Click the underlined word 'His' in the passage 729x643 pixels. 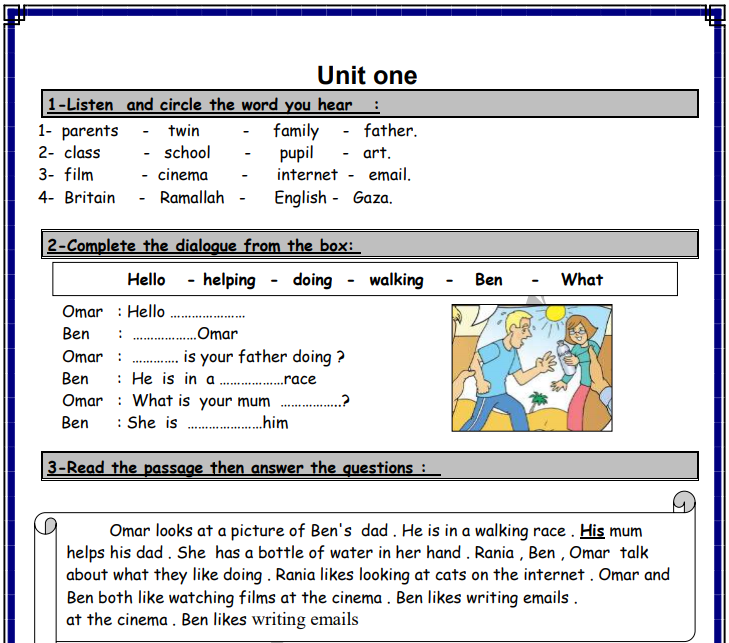click(592, 530)
